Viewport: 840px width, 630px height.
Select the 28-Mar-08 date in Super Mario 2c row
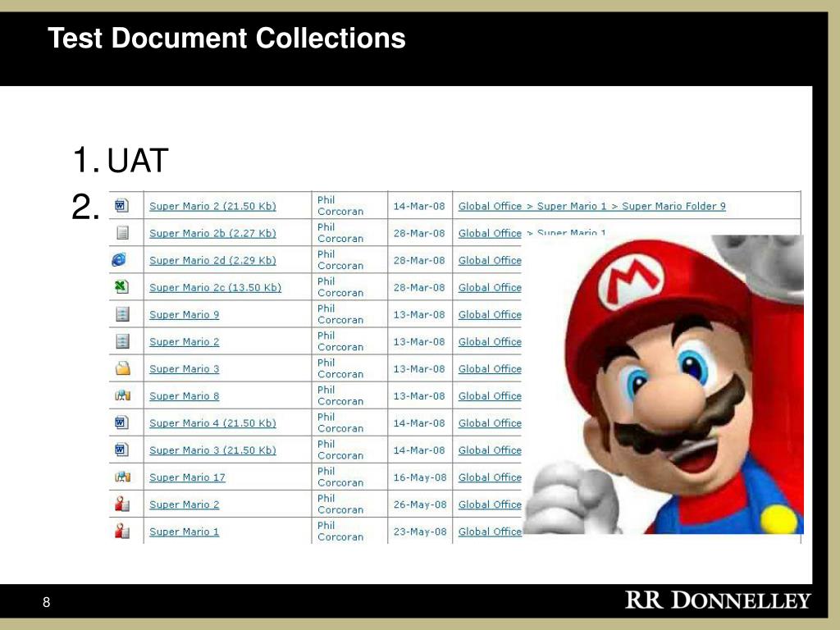click(x=419, y=288)
